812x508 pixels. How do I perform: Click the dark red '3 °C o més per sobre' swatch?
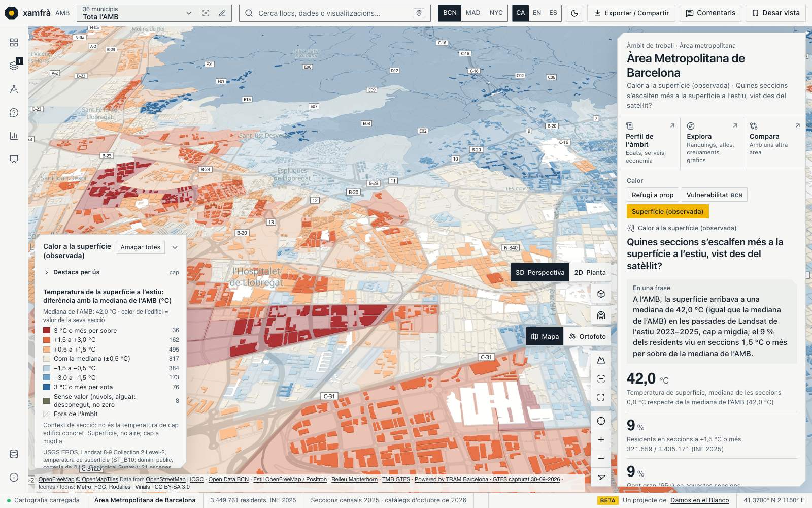(x=47, y=330)
